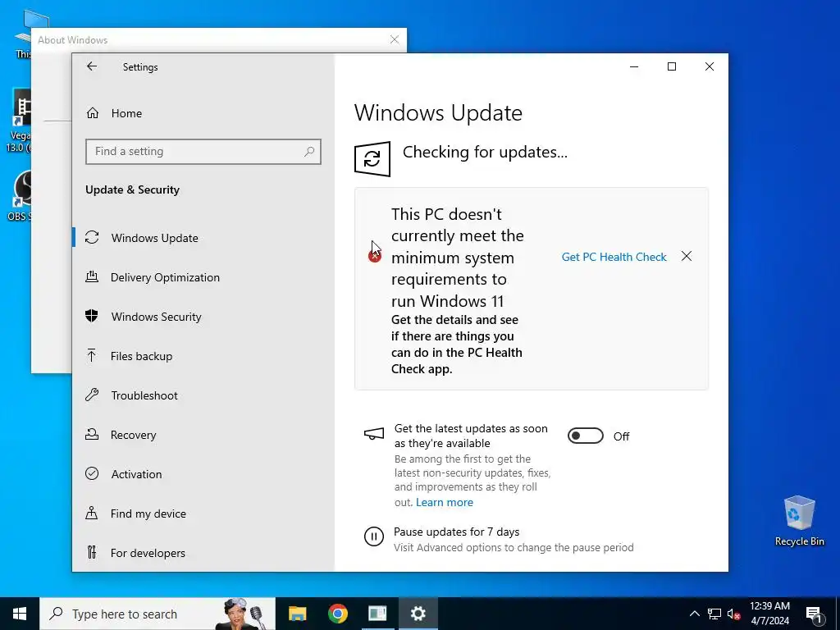The width and height of the screenshot is (840, 630).
Task: Show hidden system tray icons
Action: [x=694, y=614]
